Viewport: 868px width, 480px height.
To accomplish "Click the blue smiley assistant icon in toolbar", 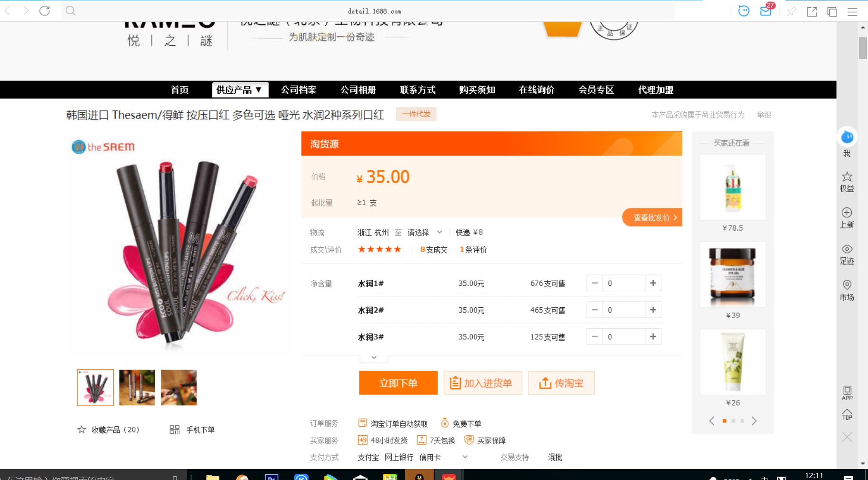I will [x=744, y=10].
